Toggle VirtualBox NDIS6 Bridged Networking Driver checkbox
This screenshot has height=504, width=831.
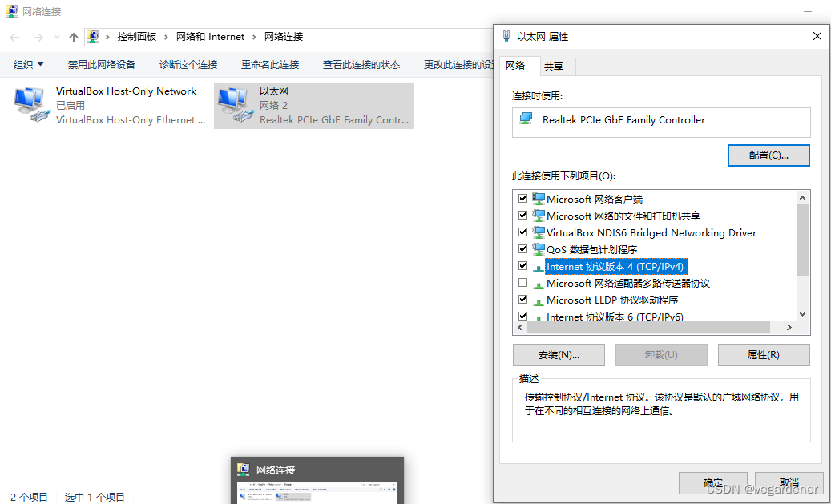coord(522,232)
